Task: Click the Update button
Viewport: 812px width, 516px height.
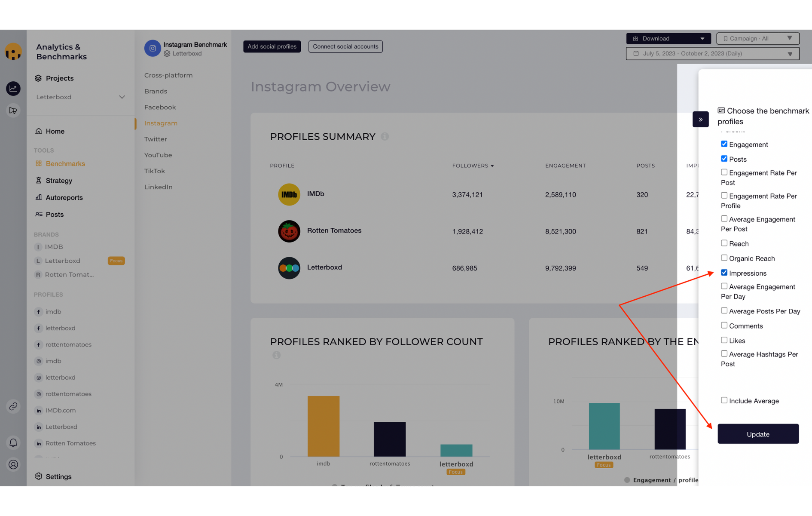Action: click(758, 434)
